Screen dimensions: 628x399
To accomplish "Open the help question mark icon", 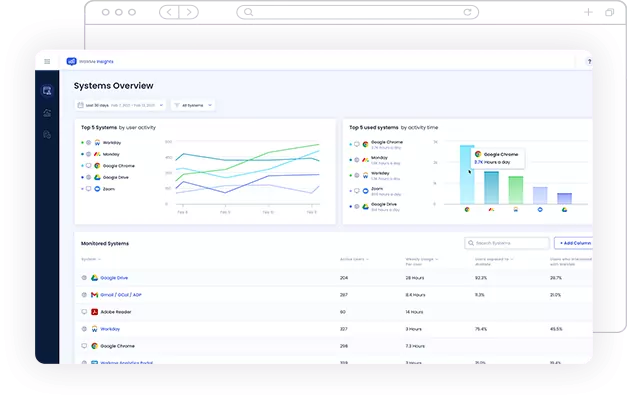I will coord(589,61).
